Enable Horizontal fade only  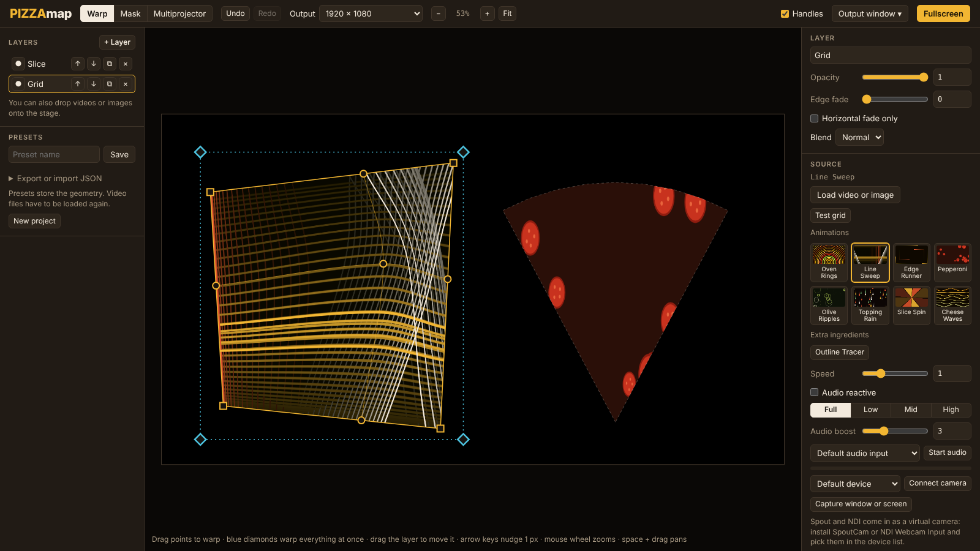815,119
